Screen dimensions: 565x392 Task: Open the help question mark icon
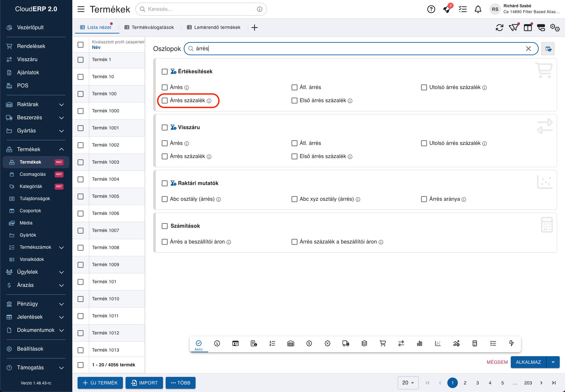coord(431,9)
